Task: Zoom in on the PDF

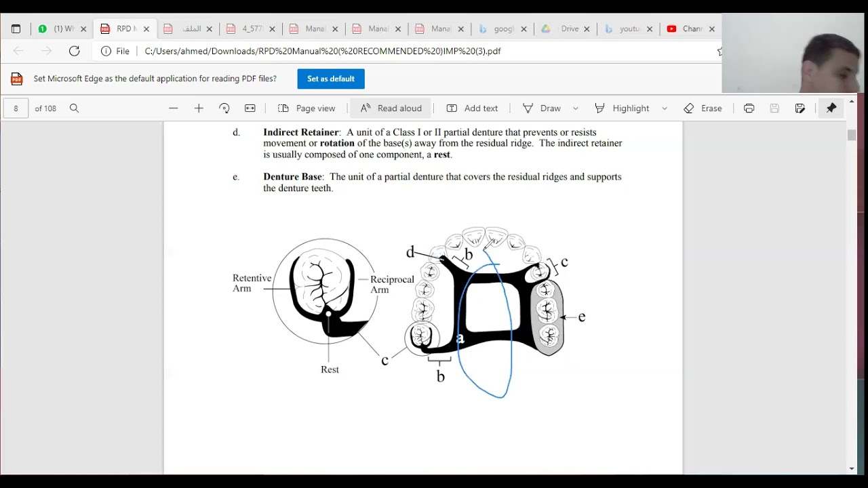Action: (x=199, y=108)
